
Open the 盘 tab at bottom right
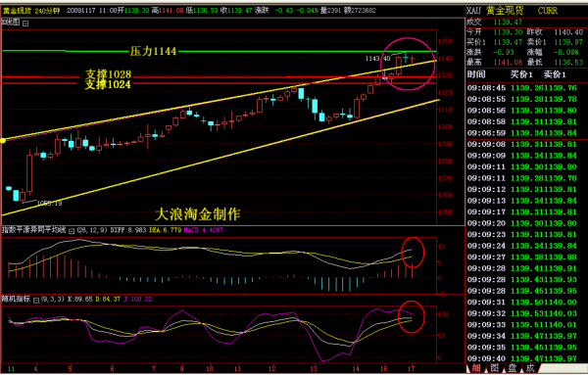(x=512, y=368)
